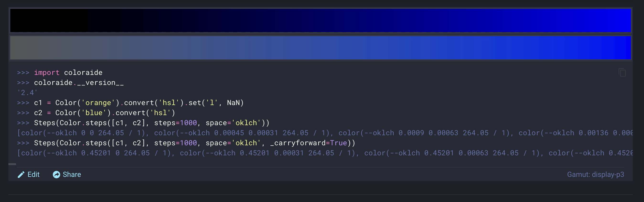The width and height of the screenshot is (644, 202).
Task: Click the Share arrow icon
Action: (57, 174)
